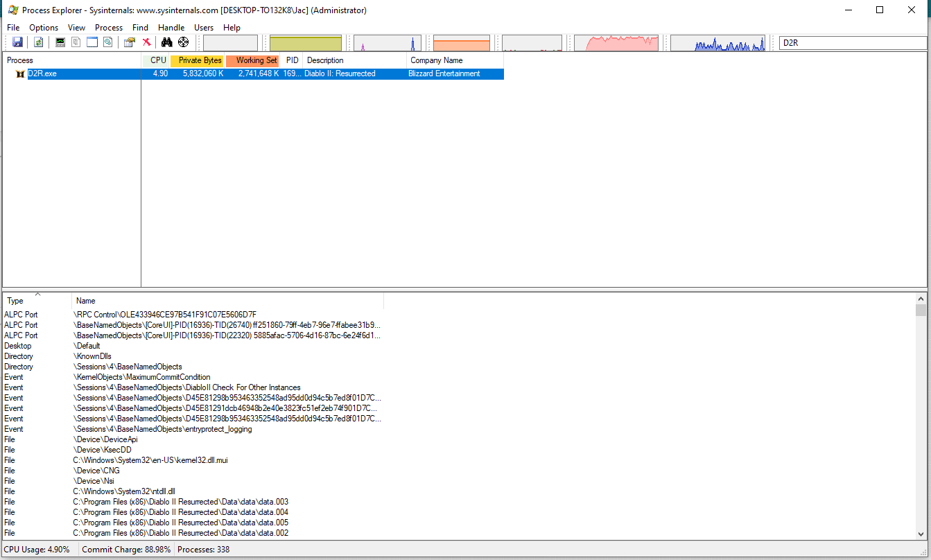This screenshot has width=931, height=560.
Task: Sort by Company Name column header
Action: [455, 60]
